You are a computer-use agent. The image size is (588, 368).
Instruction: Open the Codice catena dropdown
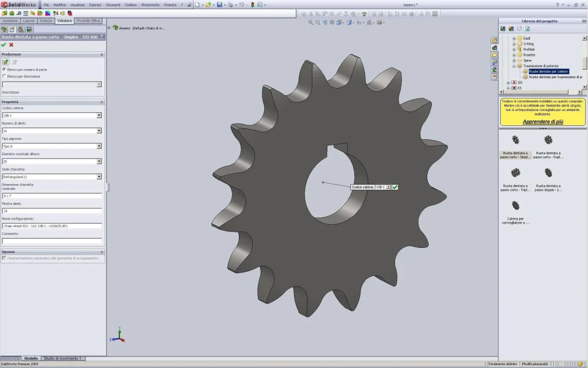click(x=99, y=116)
